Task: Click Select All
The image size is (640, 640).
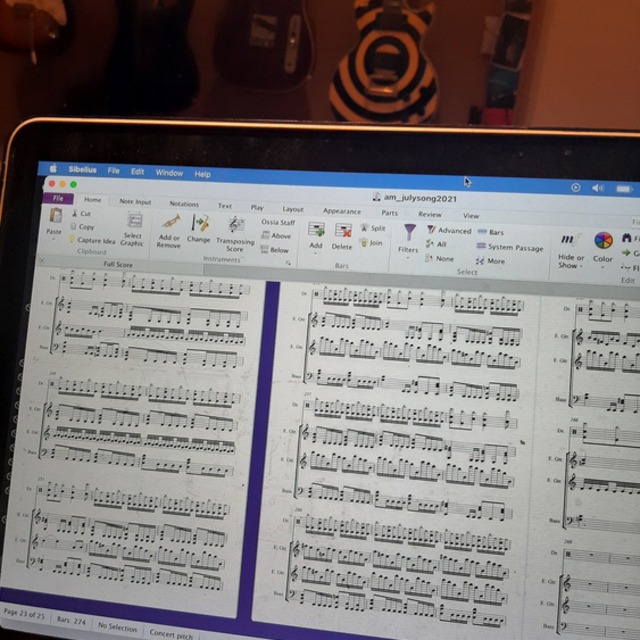Action: tap(436, 244)
